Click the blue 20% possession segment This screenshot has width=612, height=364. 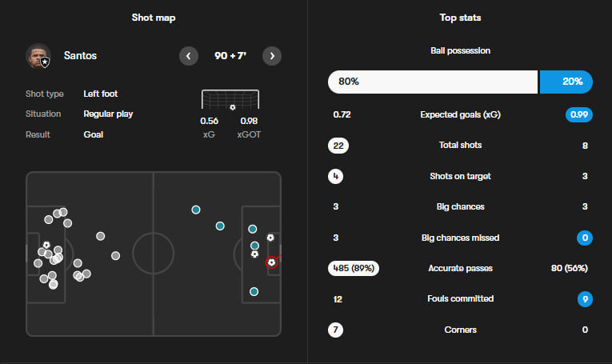tap(566, 82)
